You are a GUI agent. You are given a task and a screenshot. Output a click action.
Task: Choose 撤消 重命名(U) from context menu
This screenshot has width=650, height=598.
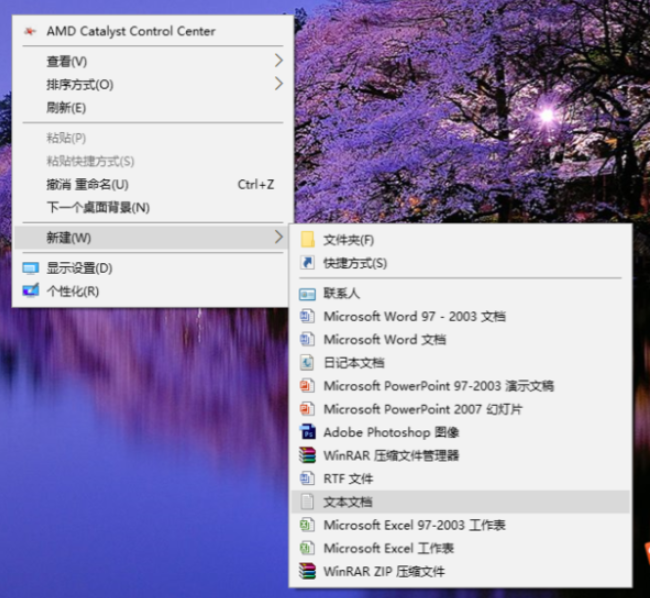point(87,184)
